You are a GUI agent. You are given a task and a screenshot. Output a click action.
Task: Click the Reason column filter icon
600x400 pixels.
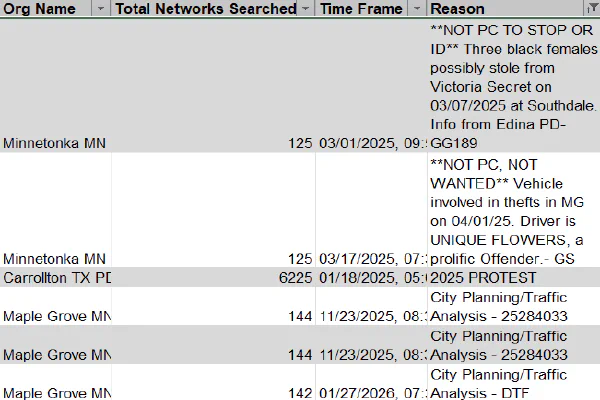592,8
